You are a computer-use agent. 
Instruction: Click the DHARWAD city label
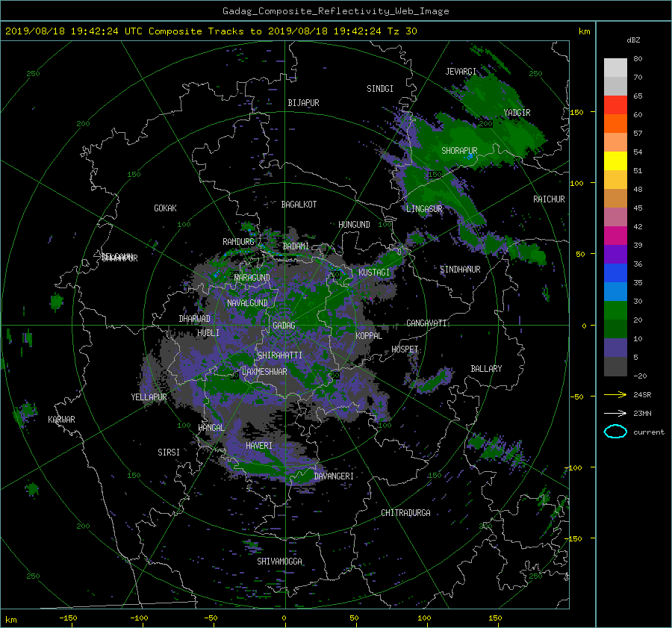click(195, 319)
